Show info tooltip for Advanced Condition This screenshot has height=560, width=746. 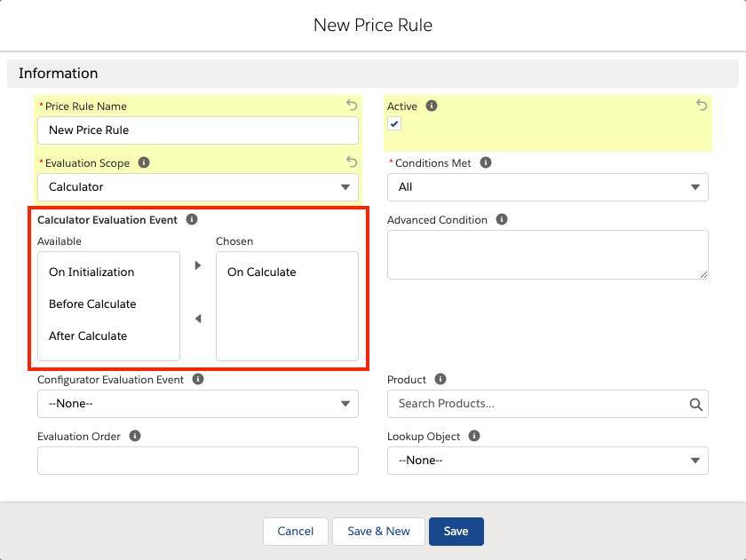tap(502, 219)
